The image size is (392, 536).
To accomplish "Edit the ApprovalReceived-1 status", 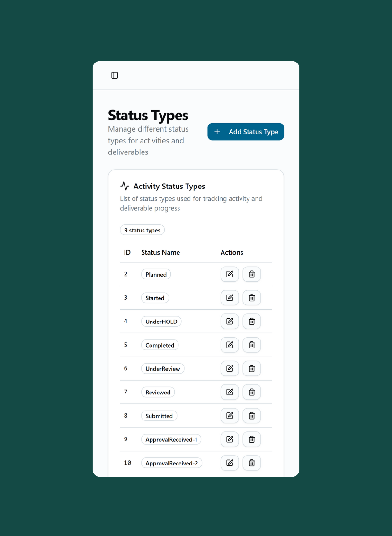I will (230, 439).
